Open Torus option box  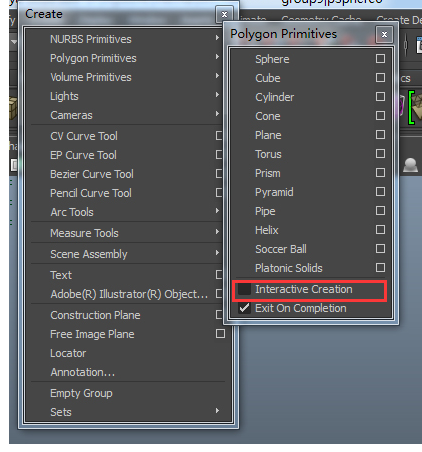(380, 154)
